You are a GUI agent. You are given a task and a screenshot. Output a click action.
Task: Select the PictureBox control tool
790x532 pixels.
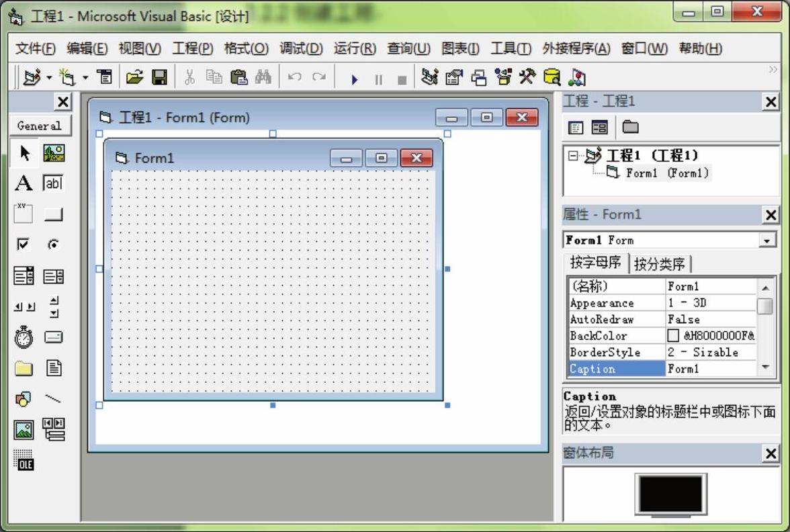[54, 152]
